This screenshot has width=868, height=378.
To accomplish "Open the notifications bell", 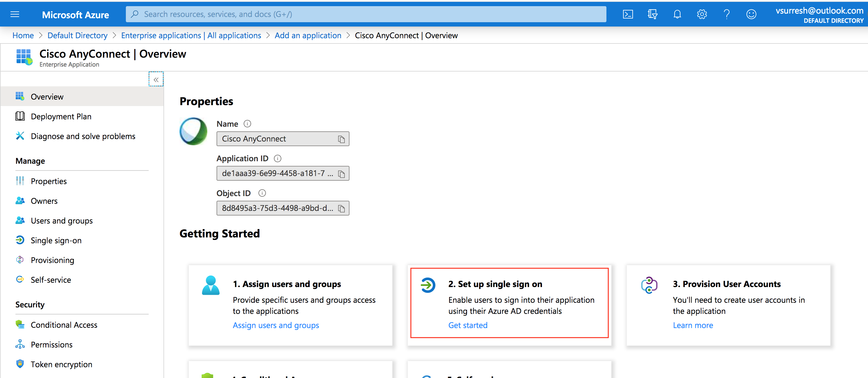I will click(x=677, y=14).
